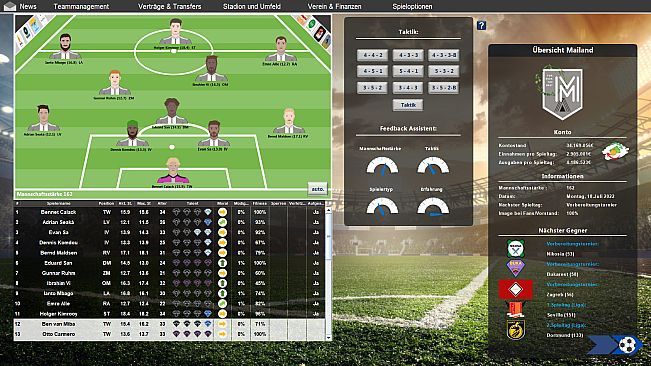Choose the 3-4-3 formation button
The height and width of the screenshot is (366, 651).
408,88
